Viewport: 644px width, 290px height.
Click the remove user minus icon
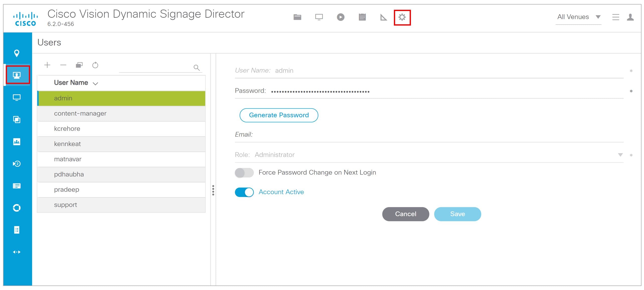point(63,65)
